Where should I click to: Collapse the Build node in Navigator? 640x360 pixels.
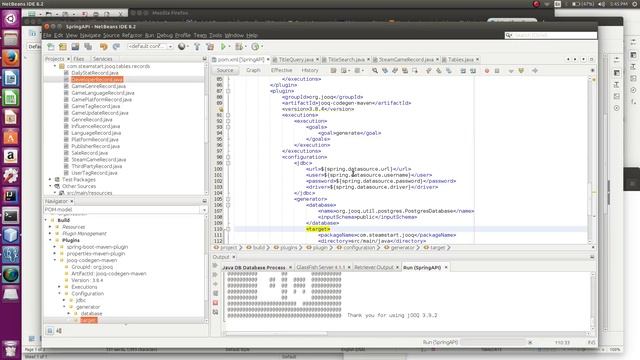tap(46, 220)
